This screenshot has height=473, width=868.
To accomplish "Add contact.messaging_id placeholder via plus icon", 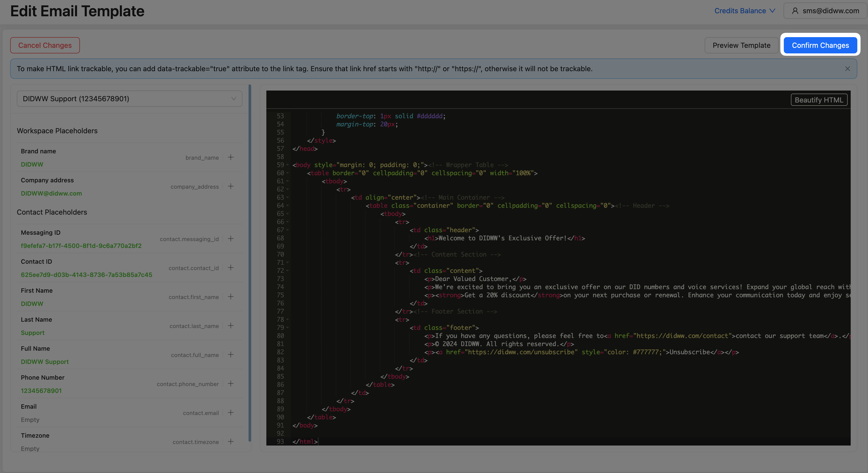I will point(230,239).
